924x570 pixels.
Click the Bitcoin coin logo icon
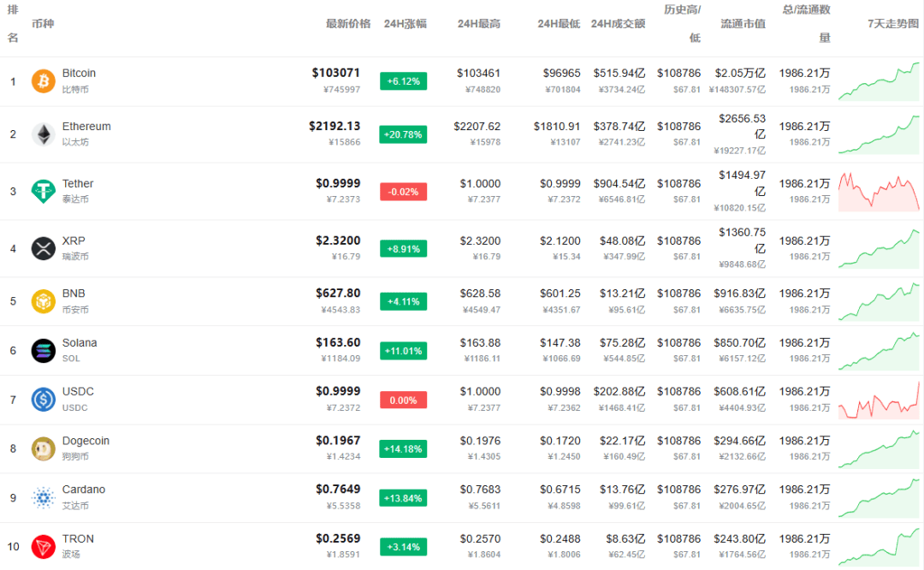pos(43,81)
